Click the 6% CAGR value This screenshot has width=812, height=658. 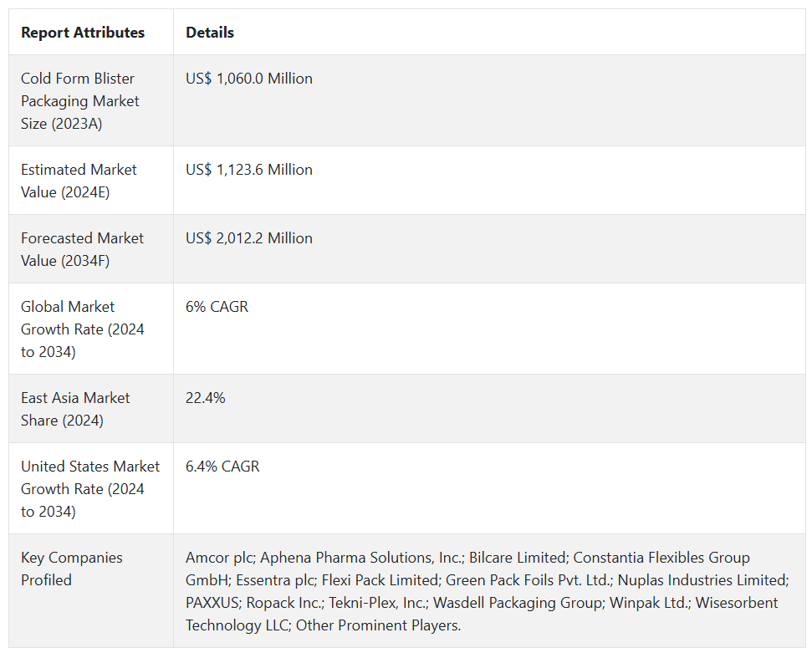click(217, 307)
